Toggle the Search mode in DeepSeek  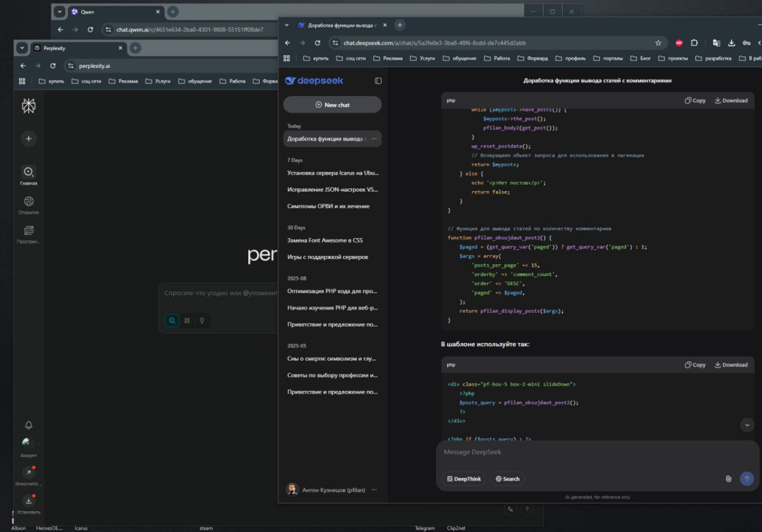(507, 479)
